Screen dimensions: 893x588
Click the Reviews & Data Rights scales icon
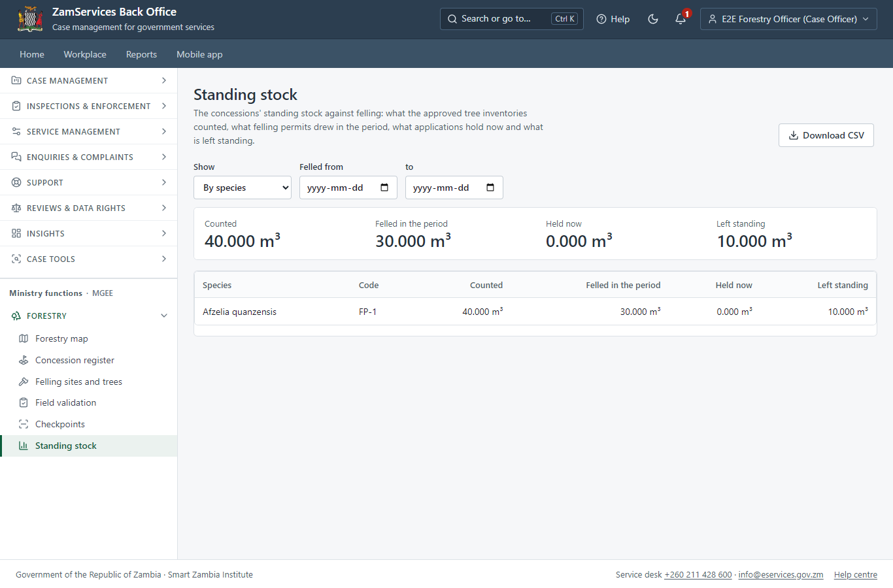click(x=16, y=208)
